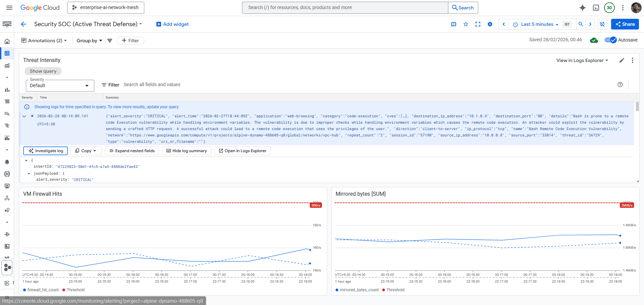Open Severity Default dropdown
The image size is (644, 305).
click(x=60, y=85)
